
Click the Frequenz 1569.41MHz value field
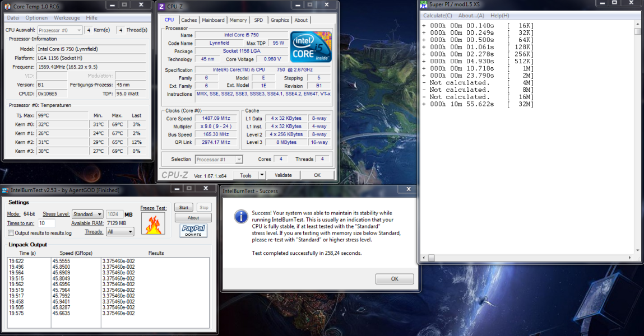tap(91, 67)
